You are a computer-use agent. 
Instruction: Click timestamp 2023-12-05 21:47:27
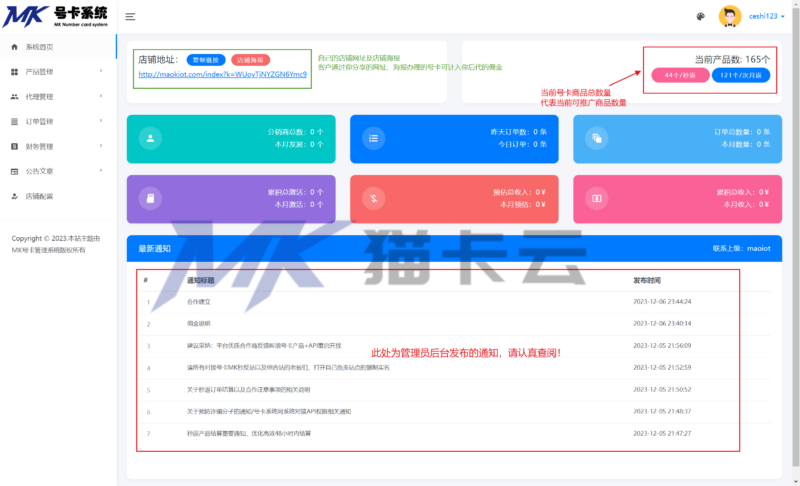pos(662,433)
